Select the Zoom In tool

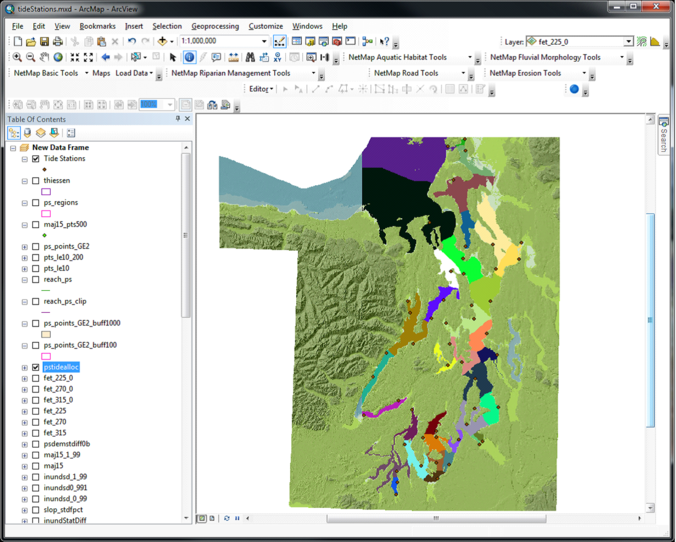[17, 58]
